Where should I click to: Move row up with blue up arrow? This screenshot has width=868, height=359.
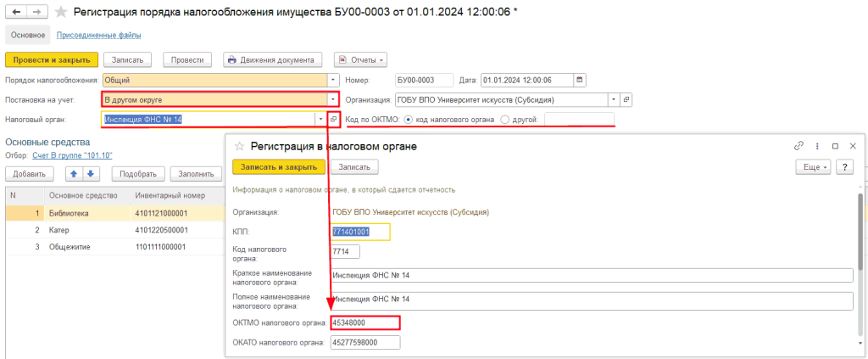click(x=74, y=174)
